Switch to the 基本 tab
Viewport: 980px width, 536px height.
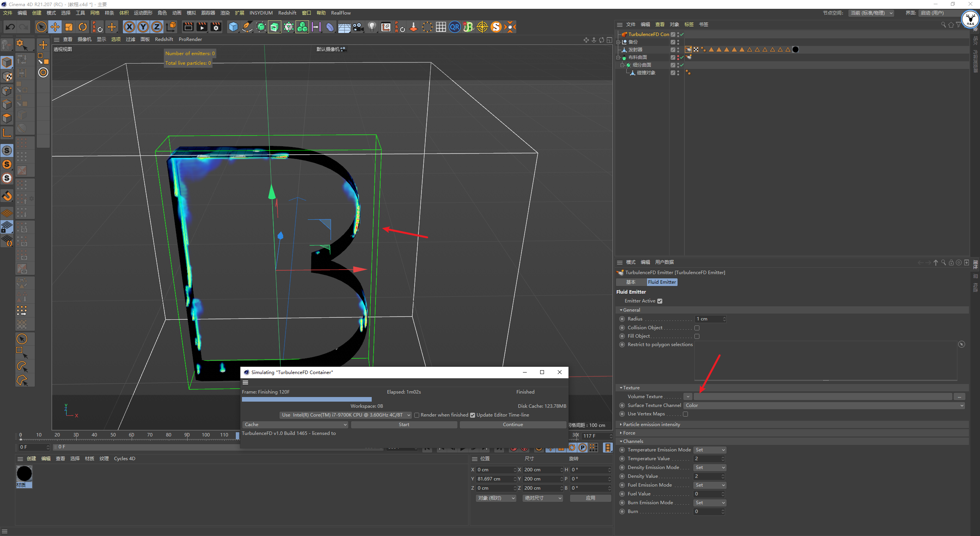tap(630, 282)
